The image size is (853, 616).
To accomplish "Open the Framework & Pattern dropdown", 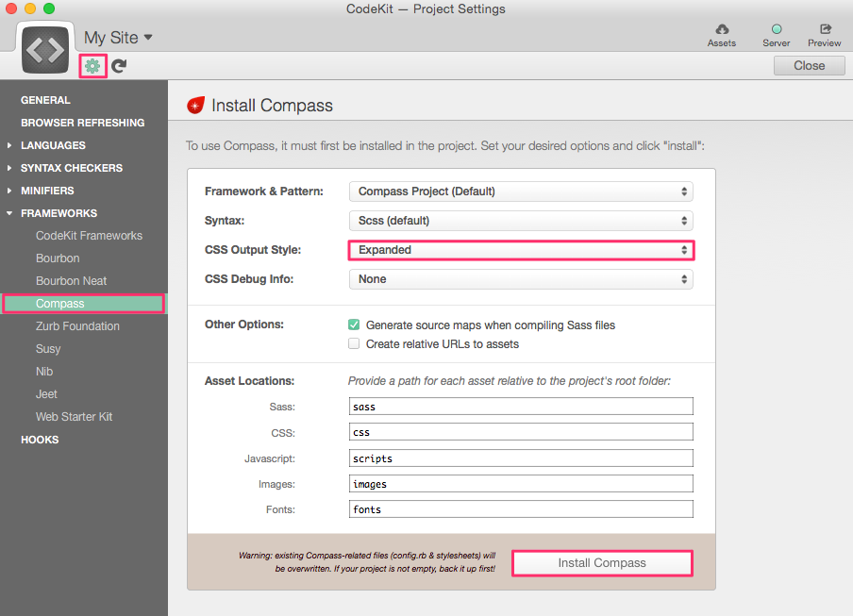I will point(521,191).
